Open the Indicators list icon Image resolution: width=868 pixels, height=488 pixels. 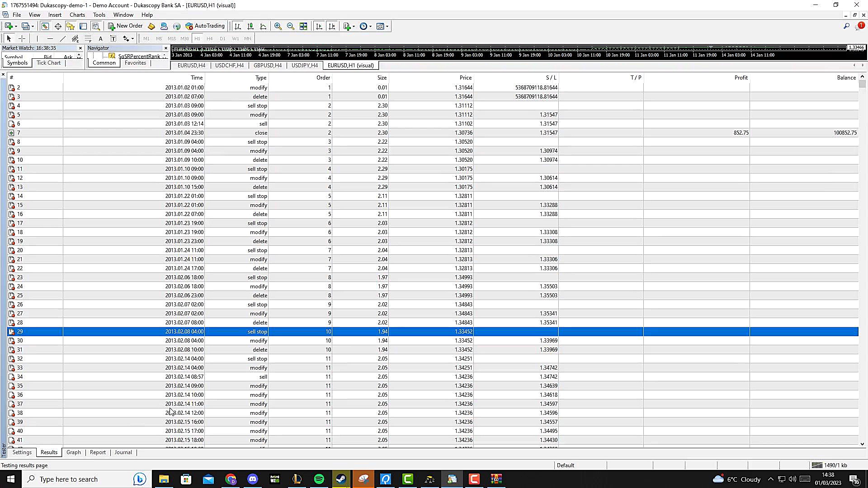[x=347, y=26]
